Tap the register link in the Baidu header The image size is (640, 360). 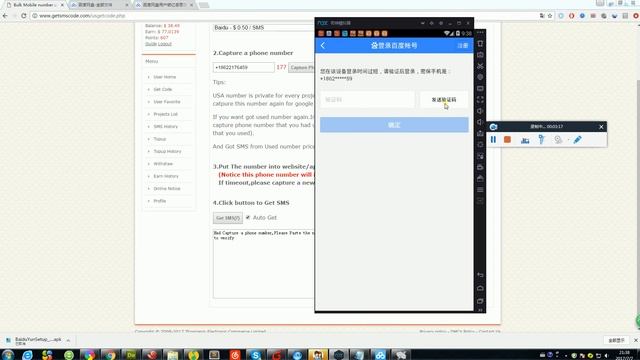point(462,46)
